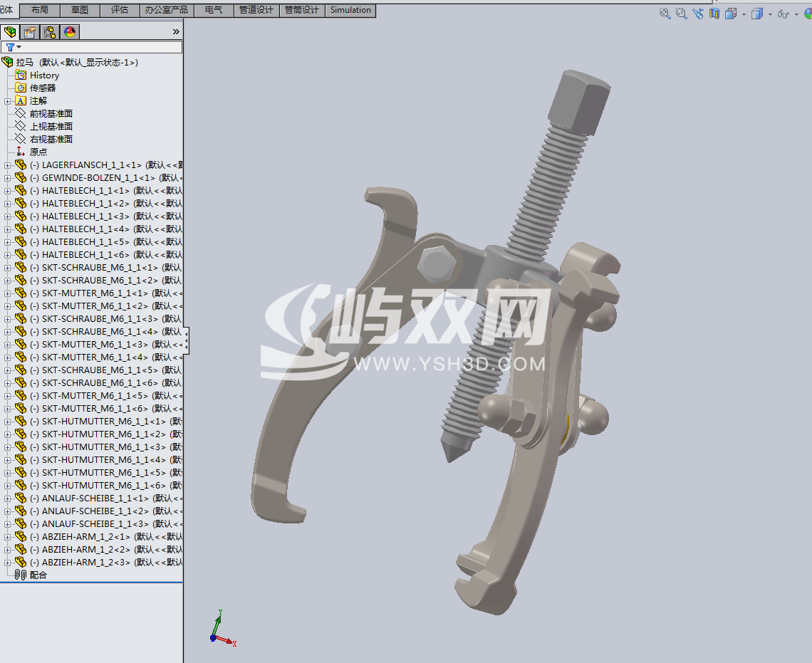Viewport: 812px width, 663px height.
Task: Click in the feature tree filter field
Action: [x=92, y=47]
